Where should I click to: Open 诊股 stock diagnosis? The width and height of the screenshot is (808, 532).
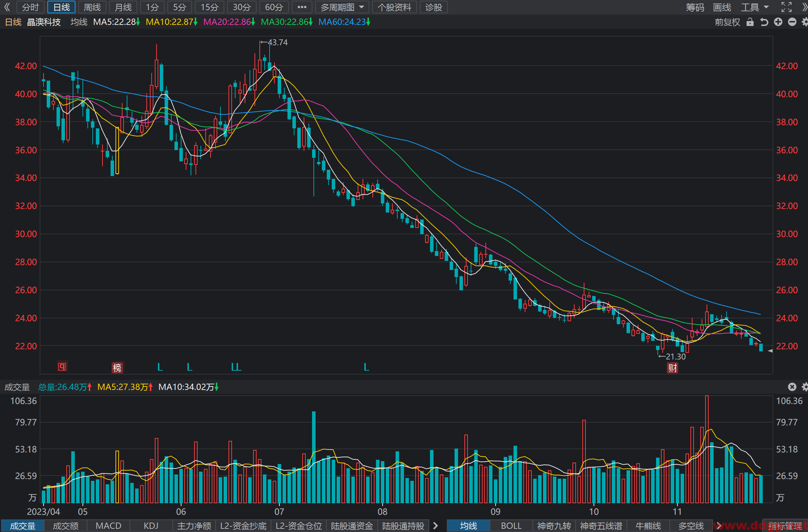pos(433,7)
